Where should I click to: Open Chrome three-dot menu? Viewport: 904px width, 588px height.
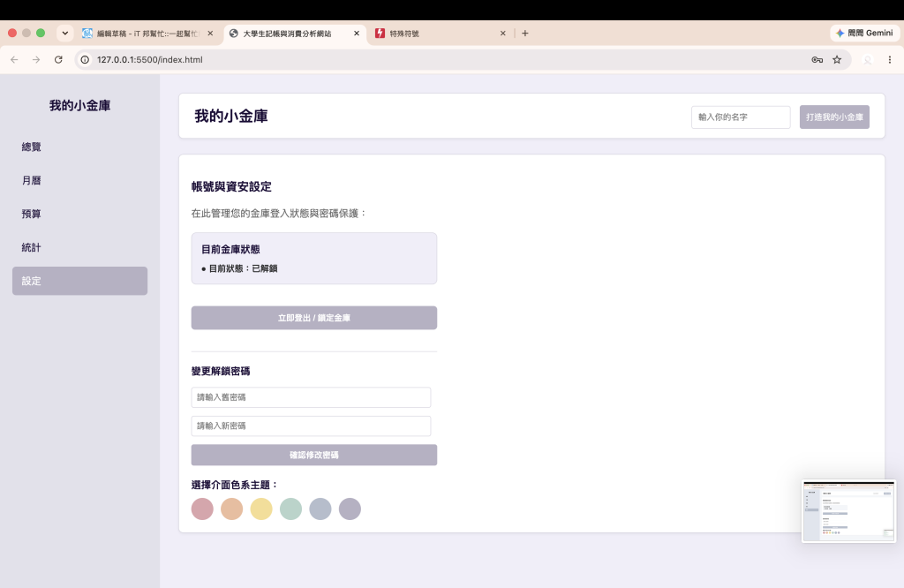(x=890, y=59)
